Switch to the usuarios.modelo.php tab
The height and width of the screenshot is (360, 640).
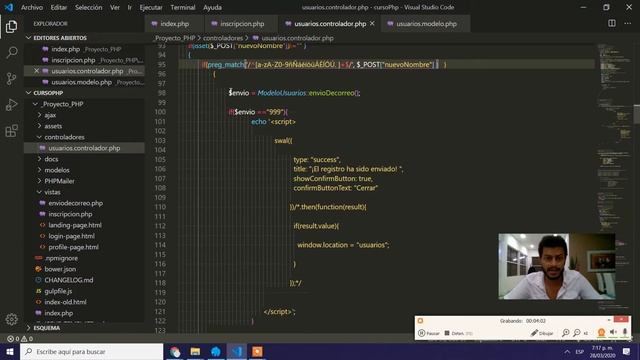(x=426, y=24)
